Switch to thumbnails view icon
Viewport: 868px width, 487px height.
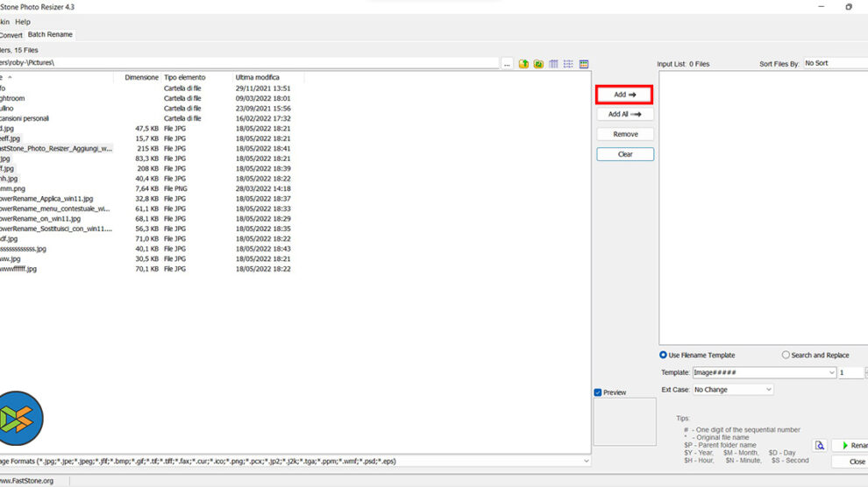tap(583, 64)
